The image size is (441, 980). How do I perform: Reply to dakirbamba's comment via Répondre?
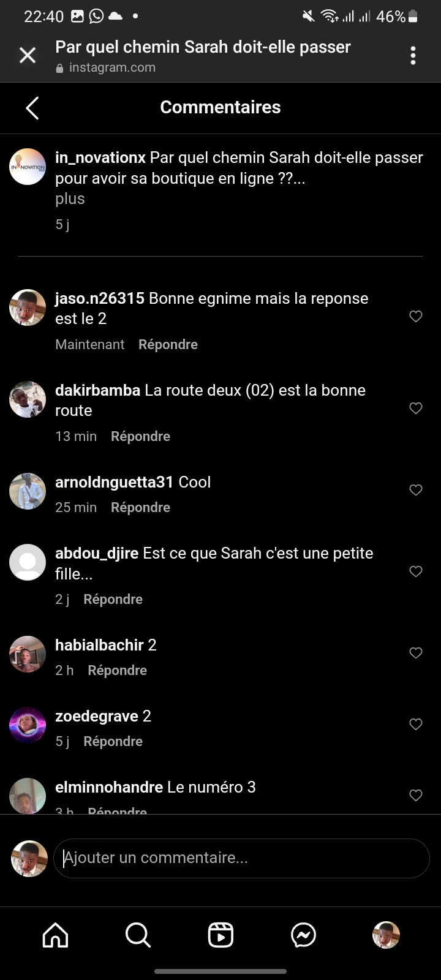coord(140,437)
